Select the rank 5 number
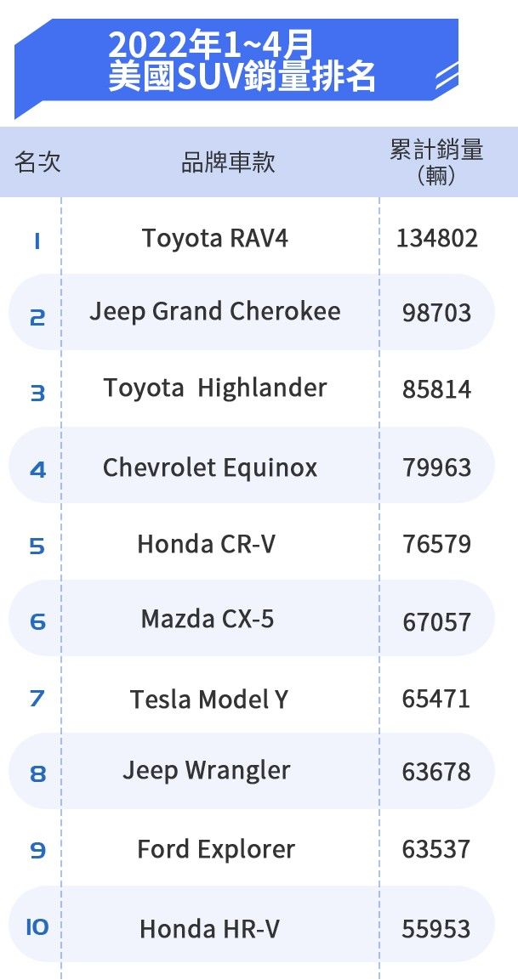 coord(37,546)
